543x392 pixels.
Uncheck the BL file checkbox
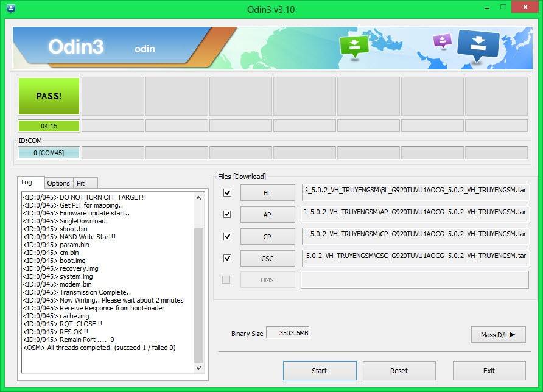click(x=227, y=192)
